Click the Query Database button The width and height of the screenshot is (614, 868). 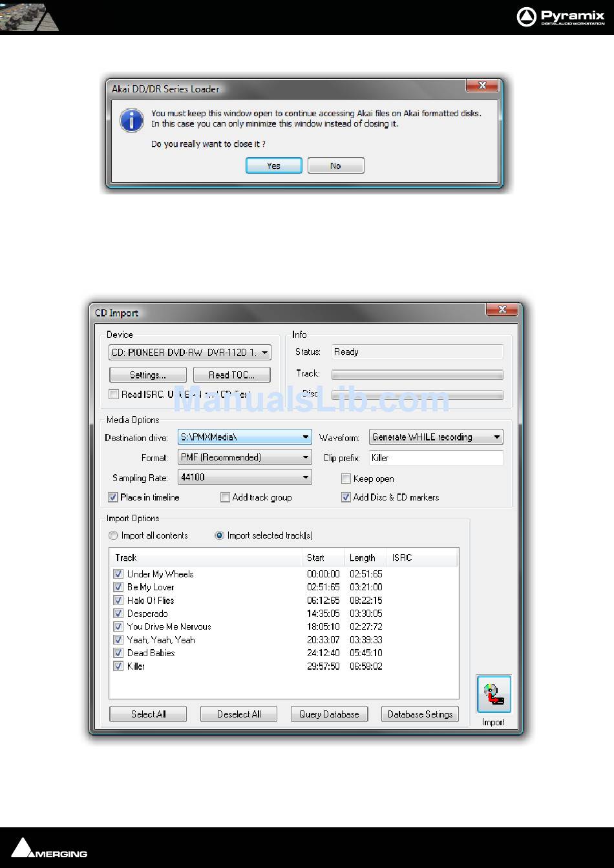click(x=329, y=714)
